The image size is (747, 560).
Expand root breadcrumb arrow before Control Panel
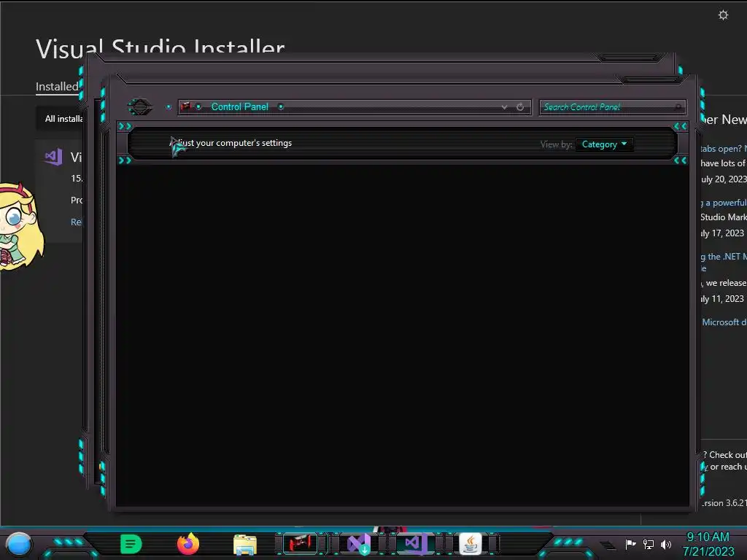tap(198, 106)
